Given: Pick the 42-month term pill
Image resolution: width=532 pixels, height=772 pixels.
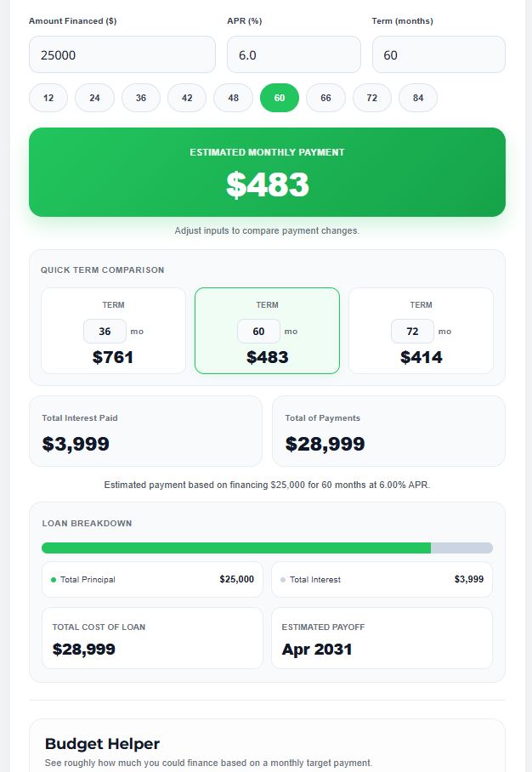Looking at the screenshot, I should click(x=187, y=98).
